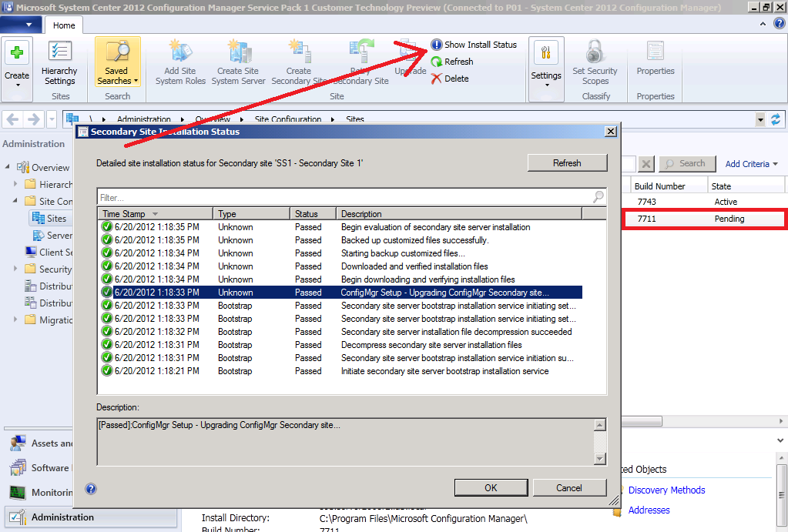Click the State column header
Viewport: 788px width, 532px height.
746,186
